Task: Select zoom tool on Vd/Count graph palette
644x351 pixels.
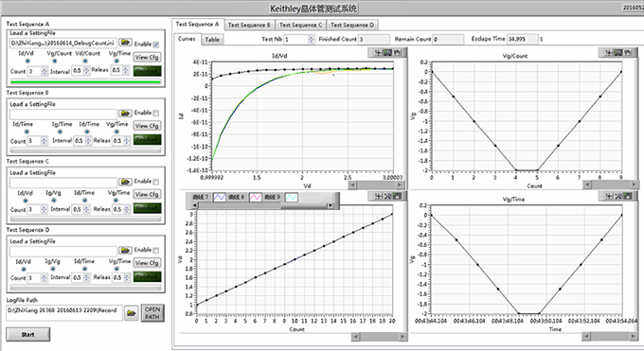Action: pyautogui.click(x=387, y=196)
